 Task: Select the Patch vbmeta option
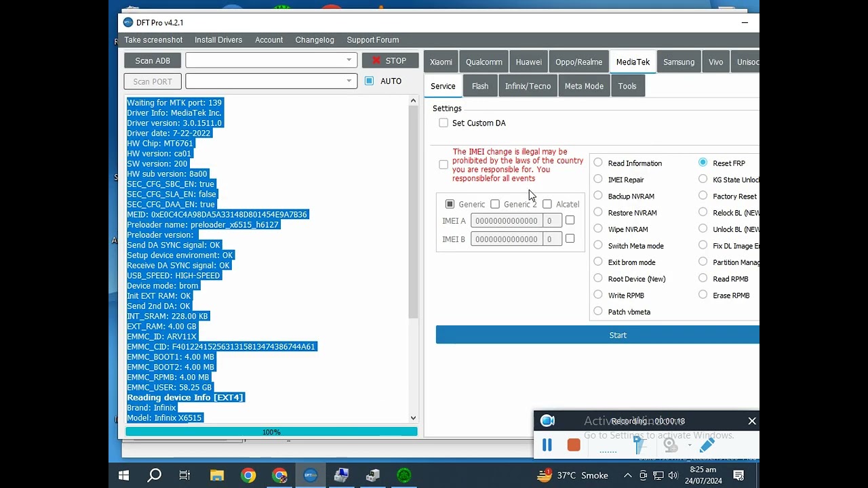[597, 311]
